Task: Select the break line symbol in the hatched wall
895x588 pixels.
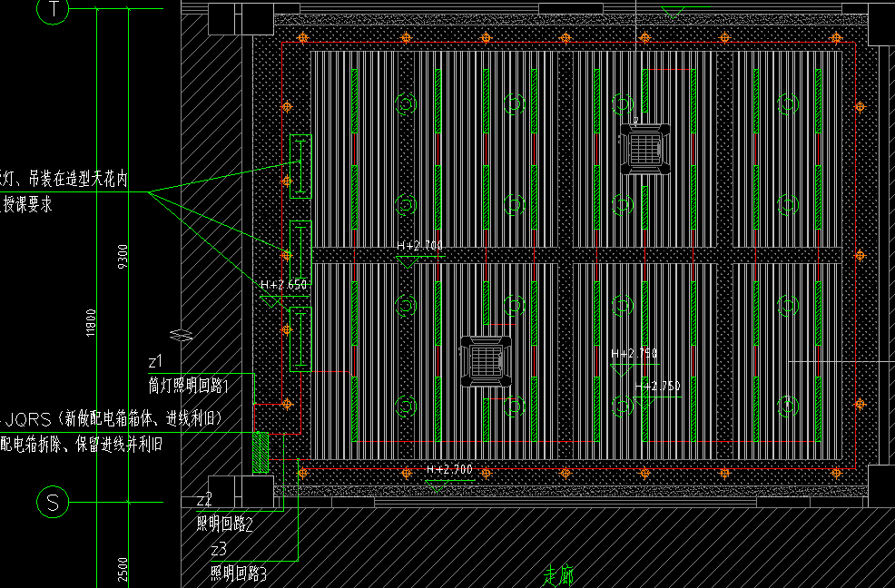Action: [x=181, y=335]
